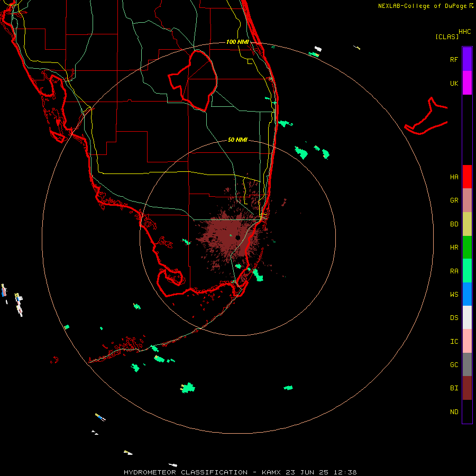Select the GR legend color block
The image size is (476, 476).
[467, 200]
